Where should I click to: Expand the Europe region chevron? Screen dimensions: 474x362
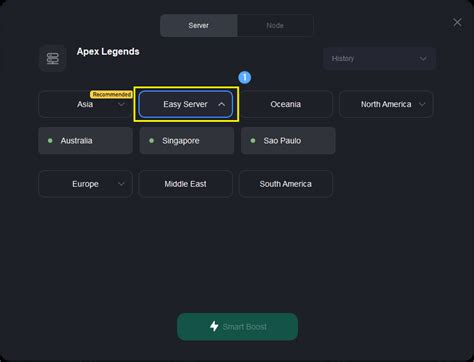pos(121,184)
